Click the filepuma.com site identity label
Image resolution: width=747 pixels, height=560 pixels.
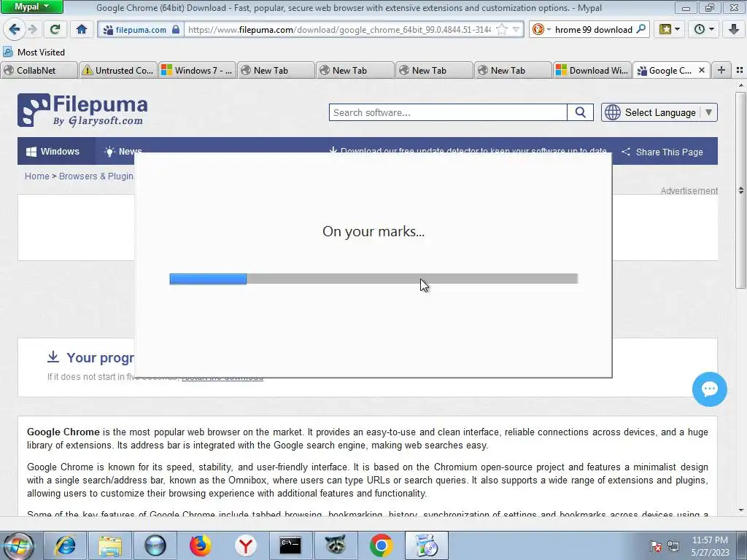pos(141,29)
